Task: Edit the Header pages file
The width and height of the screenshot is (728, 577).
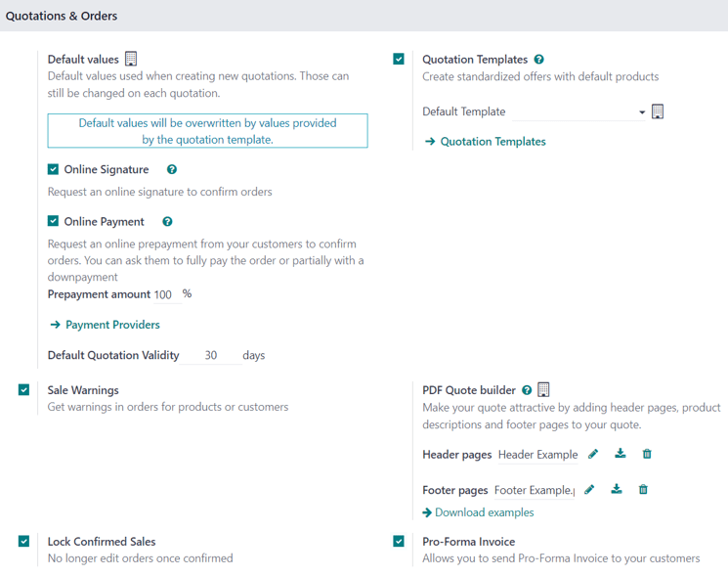Action: pyautogui.click(x=593, y=454)
